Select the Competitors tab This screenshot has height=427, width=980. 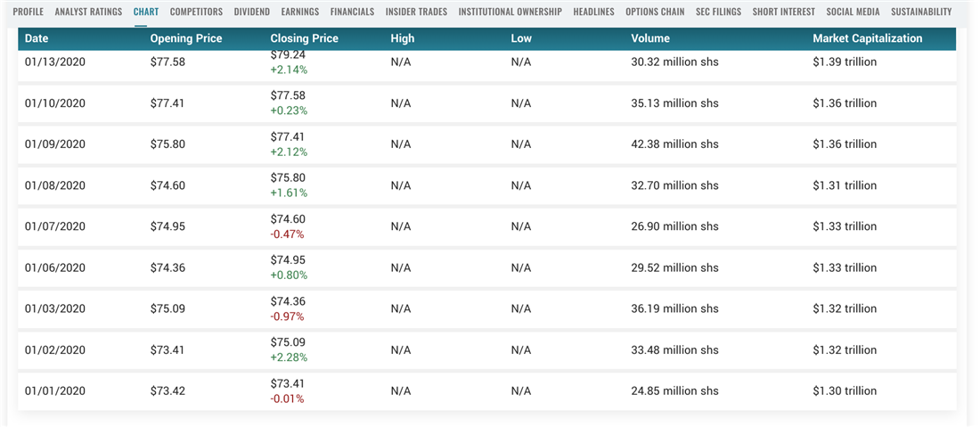pos(196,12)
